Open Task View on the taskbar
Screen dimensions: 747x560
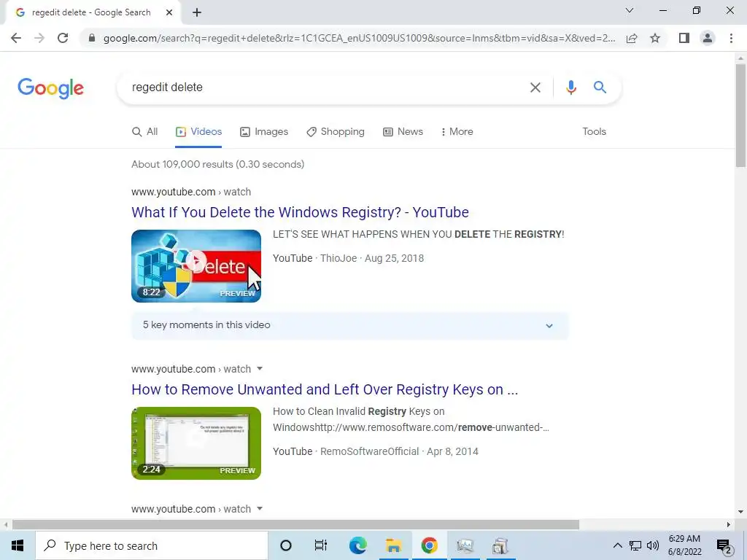click(321, 545)
